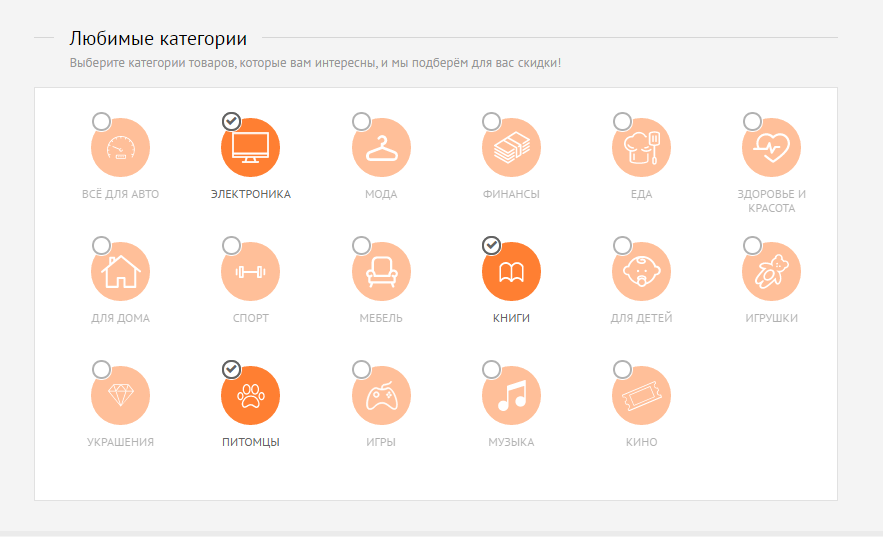Click the diamond icon for Украшения
This screenshot has width=883, height=537.
point(121,395)
